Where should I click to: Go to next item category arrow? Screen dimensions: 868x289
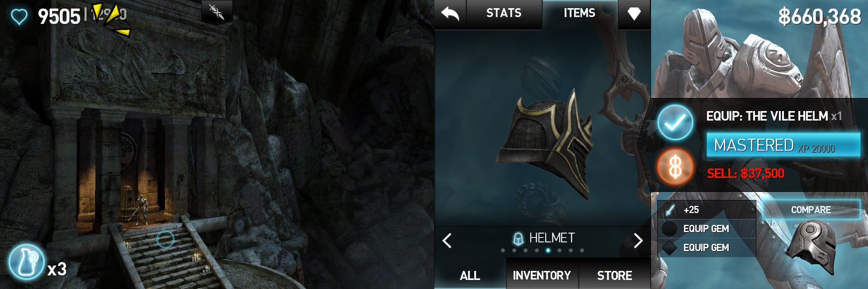point(638,240)
